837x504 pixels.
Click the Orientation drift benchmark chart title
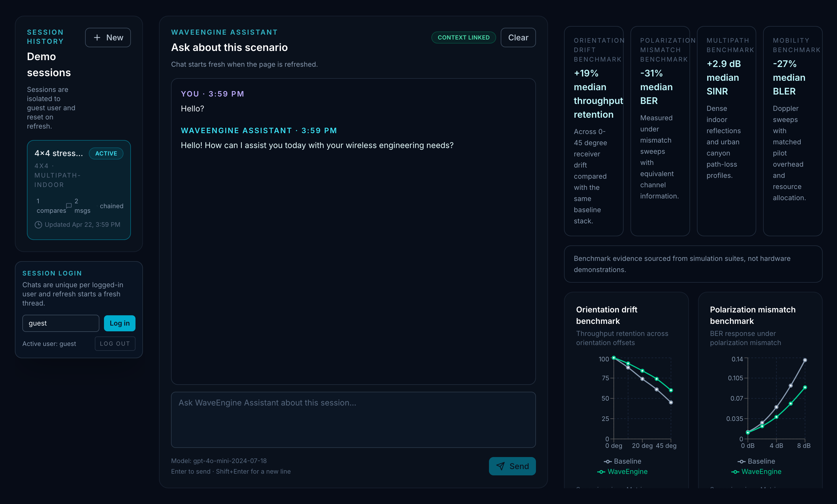(x=607, y=315)
